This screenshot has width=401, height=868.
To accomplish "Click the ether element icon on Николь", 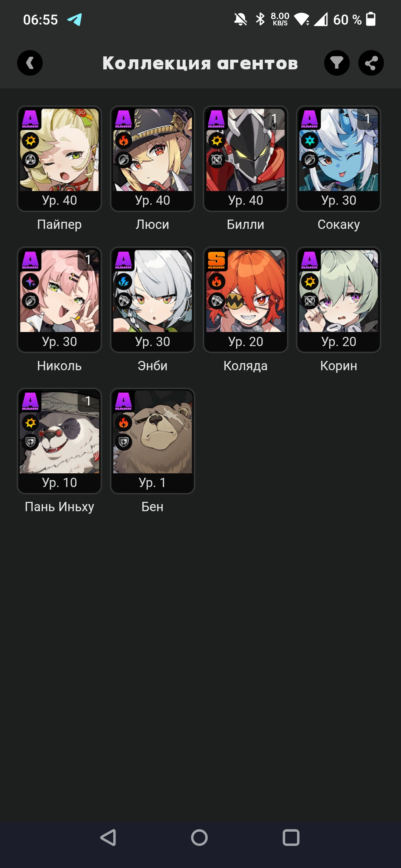I will [30, 282].
